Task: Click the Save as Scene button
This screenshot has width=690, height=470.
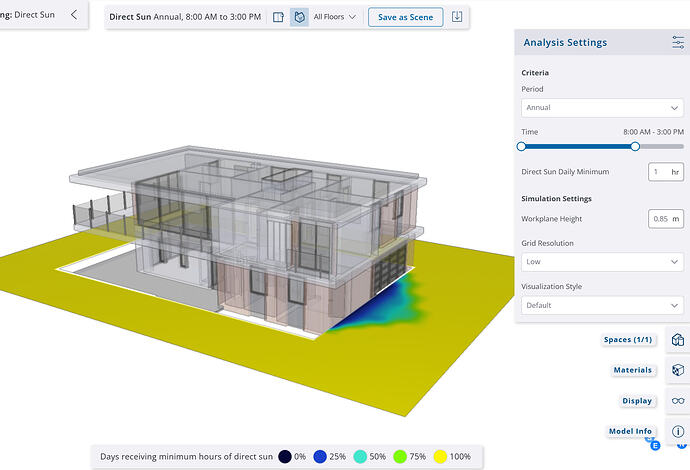Action: 405,17
